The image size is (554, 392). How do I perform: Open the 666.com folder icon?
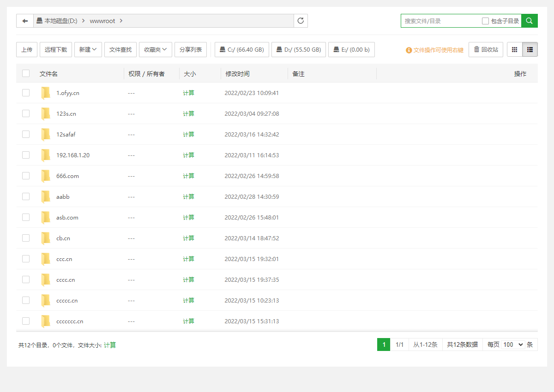click(x=46, y=176)
